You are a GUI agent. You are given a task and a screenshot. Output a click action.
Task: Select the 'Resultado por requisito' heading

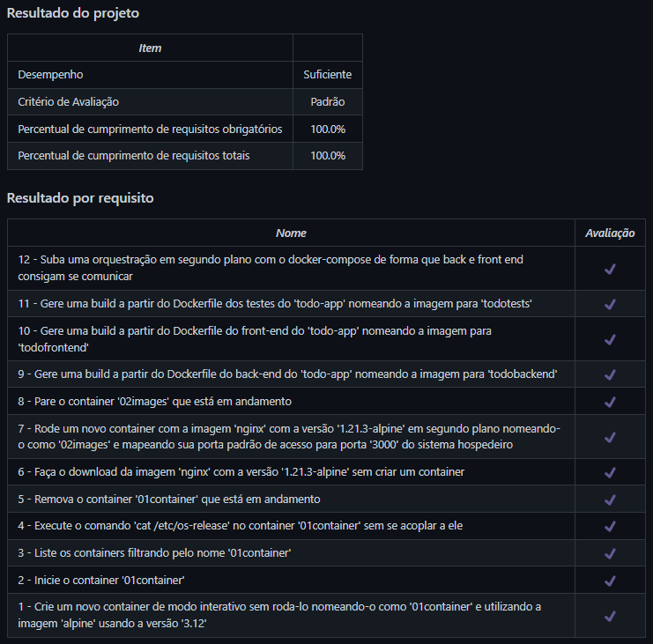tap(80, 198)
